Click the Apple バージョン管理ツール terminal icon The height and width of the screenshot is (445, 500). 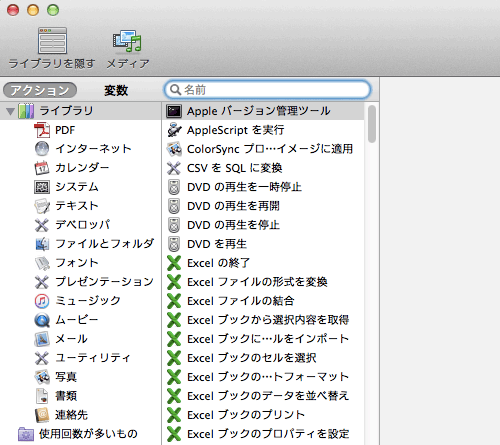pyautogui.click(x=174, y=111)
